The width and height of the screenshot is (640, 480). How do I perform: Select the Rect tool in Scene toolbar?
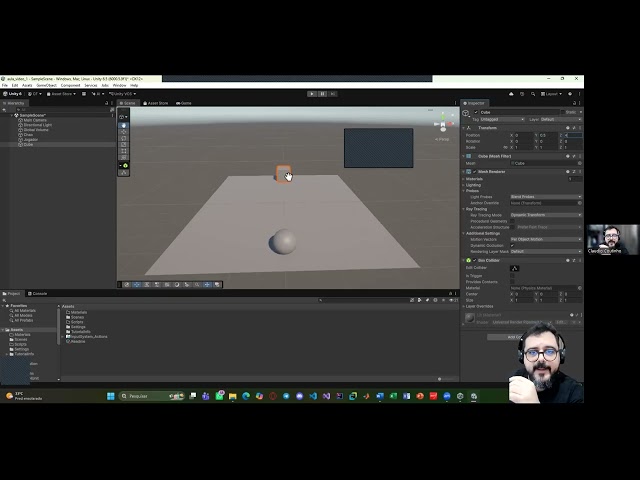pos(124,151)
